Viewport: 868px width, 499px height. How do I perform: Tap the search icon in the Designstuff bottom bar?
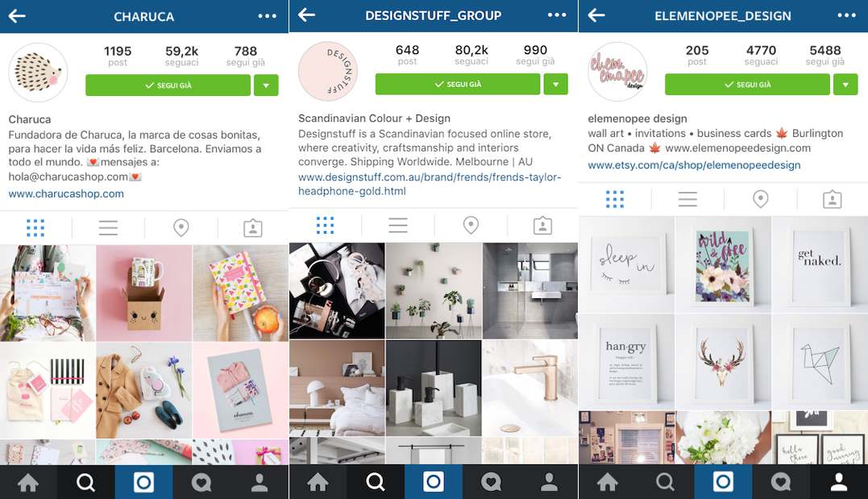coord(376,482)
